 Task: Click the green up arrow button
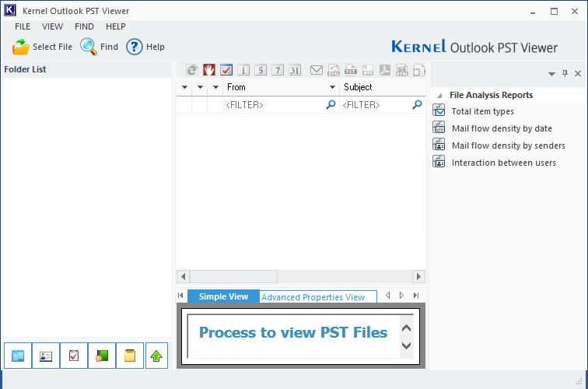pyautogui.click(x=156, y=356)
